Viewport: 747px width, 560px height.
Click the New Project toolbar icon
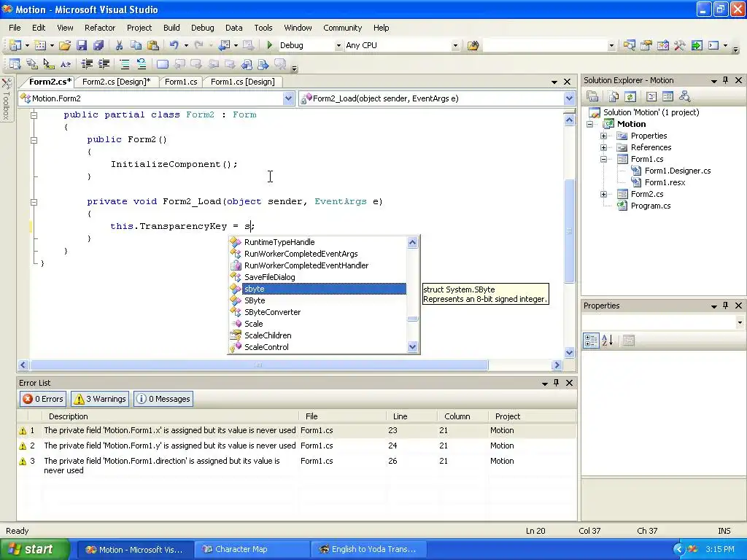click(15, 45)
